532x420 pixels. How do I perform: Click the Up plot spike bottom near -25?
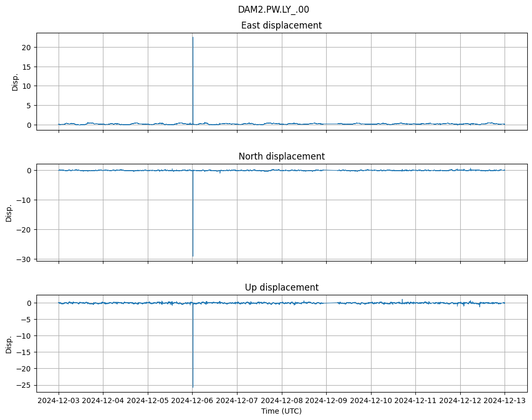[x=193, y=386]
